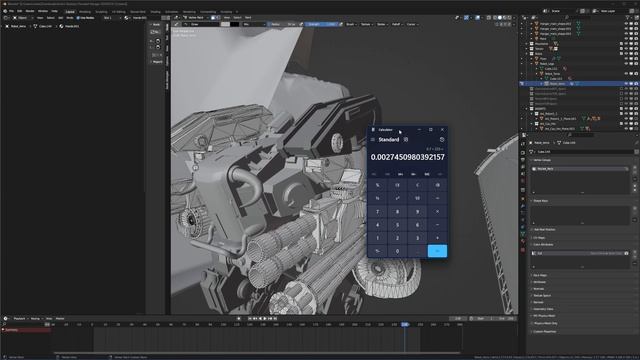This screenshot has width=640, height=360.
Task: Jump to timeline end playback icon
Action: (275, 319)
